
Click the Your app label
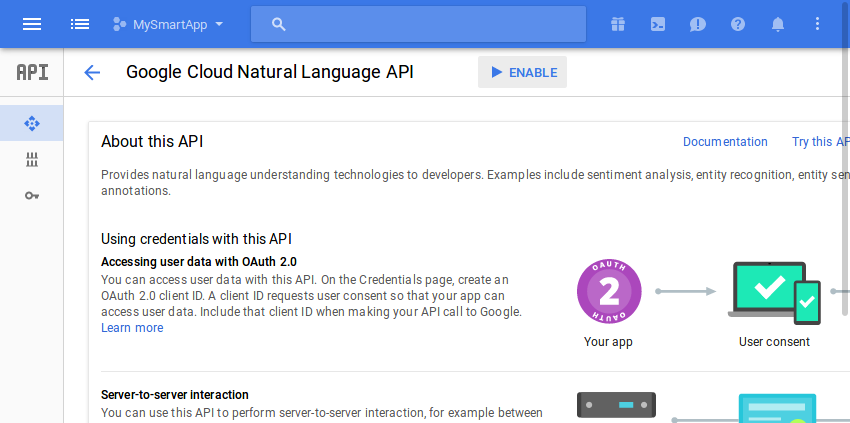coord(608,342)
